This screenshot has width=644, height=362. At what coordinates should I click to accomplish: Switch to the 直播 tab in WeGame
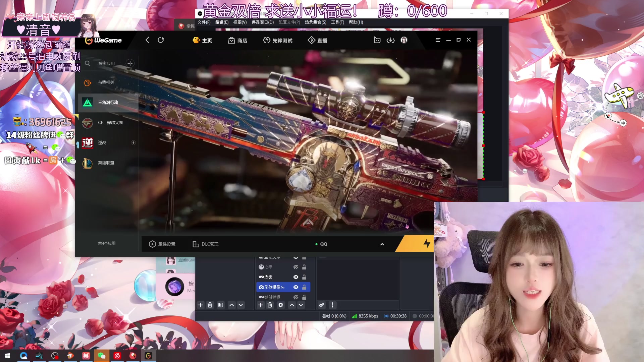point(317,41)
